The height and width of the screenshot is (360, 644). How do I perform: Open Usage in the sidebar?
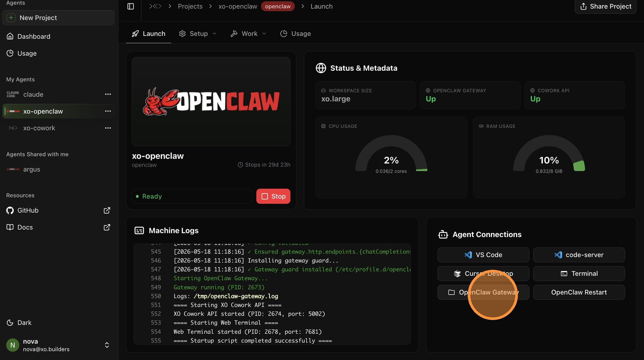tap(58, 53)
